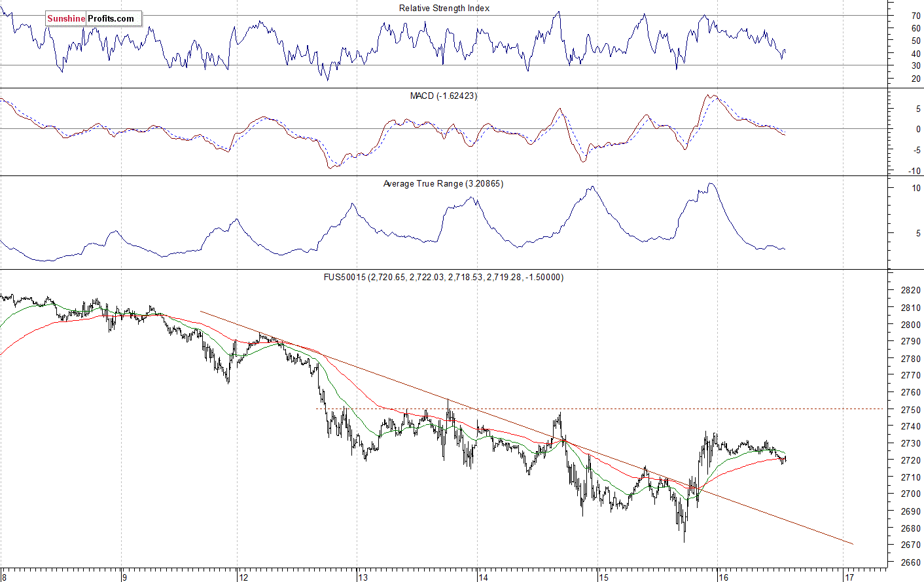Click the date label 9

point(124,577)
